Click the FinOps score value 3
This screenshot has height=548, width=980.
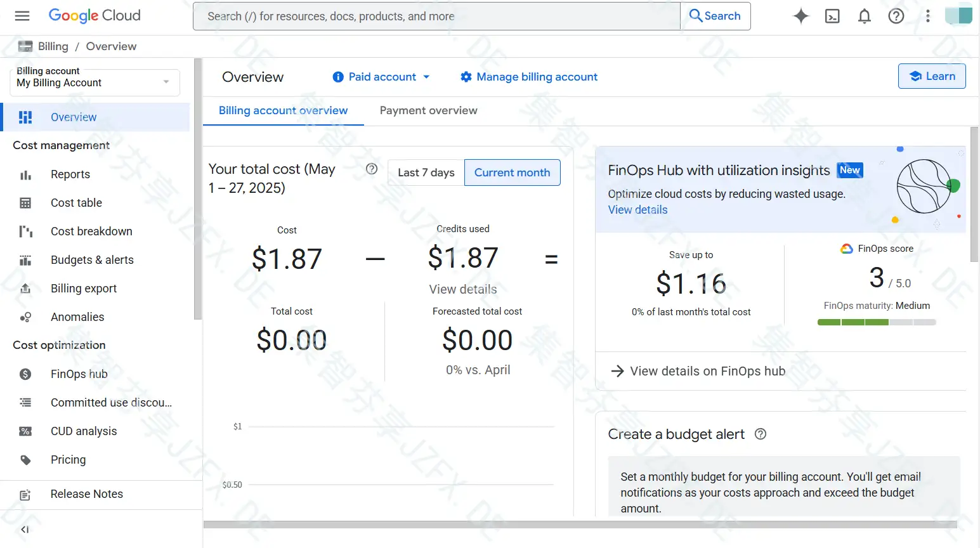coord(877,277)
